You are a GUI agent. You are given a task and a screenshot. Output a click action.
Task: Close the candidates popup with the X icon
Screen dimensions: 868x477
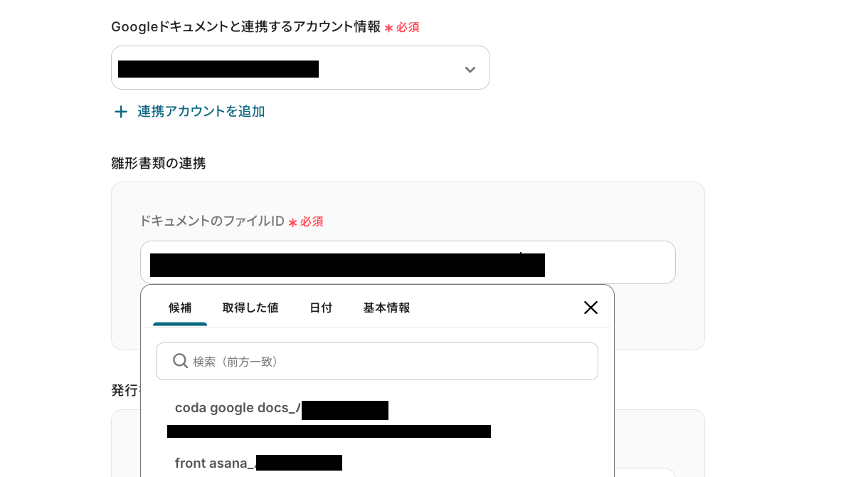(x=591, y=308)
